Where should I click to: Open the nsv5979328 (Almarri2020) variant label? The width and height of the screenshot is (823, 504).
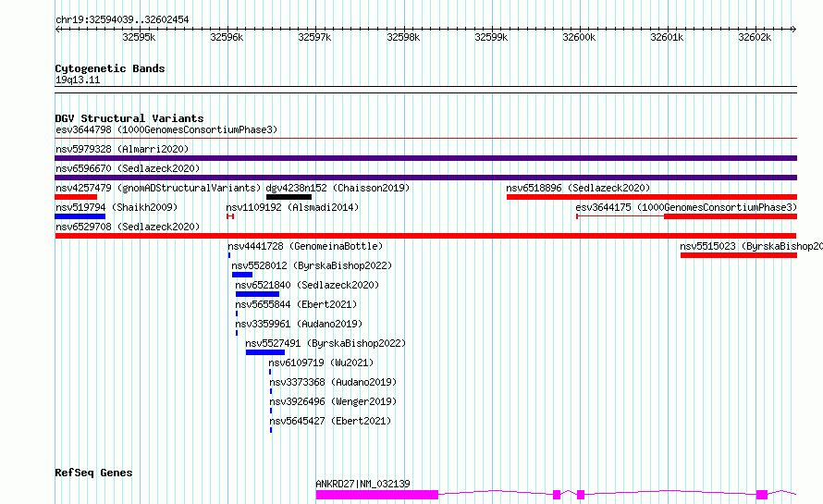tap(122, 149)
